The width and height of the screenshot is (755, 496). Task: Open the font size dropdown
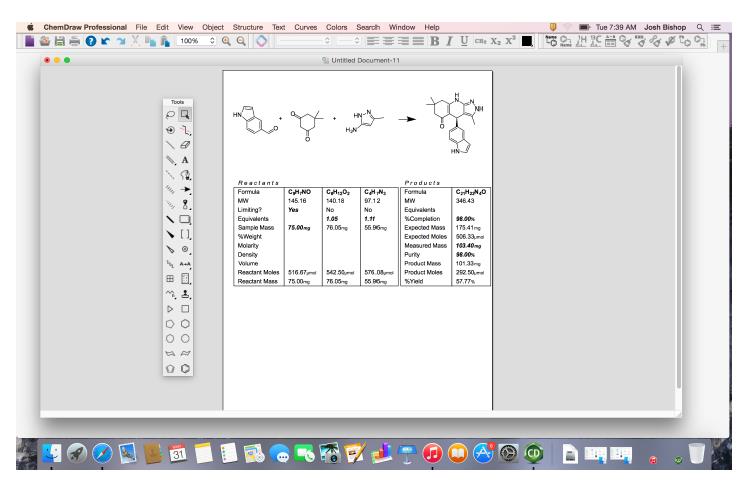(x=348, y=41)
